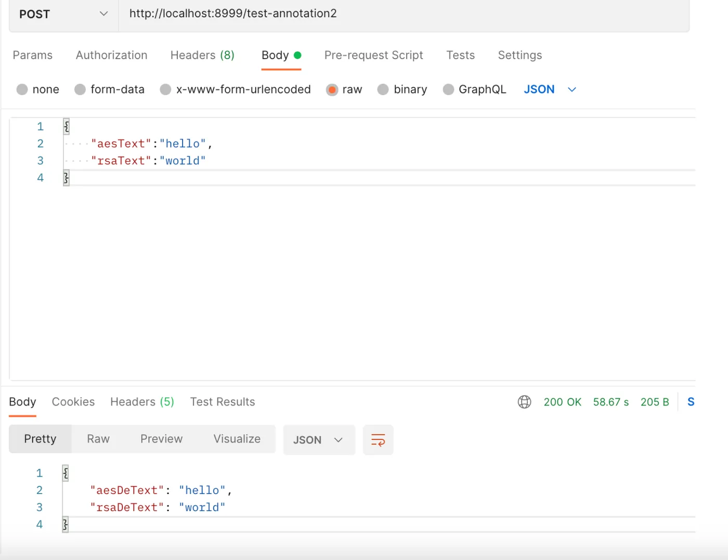Click the "rsaText":"world" request line
The height and width of the screenshot is (560, 728).
(x=148, y=161)
